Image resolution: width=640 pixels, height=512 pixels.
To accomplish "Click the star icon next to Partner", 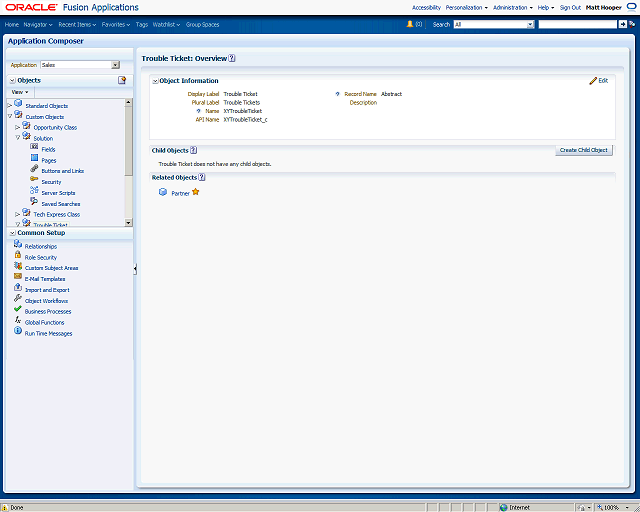I will tap(196, 192).
